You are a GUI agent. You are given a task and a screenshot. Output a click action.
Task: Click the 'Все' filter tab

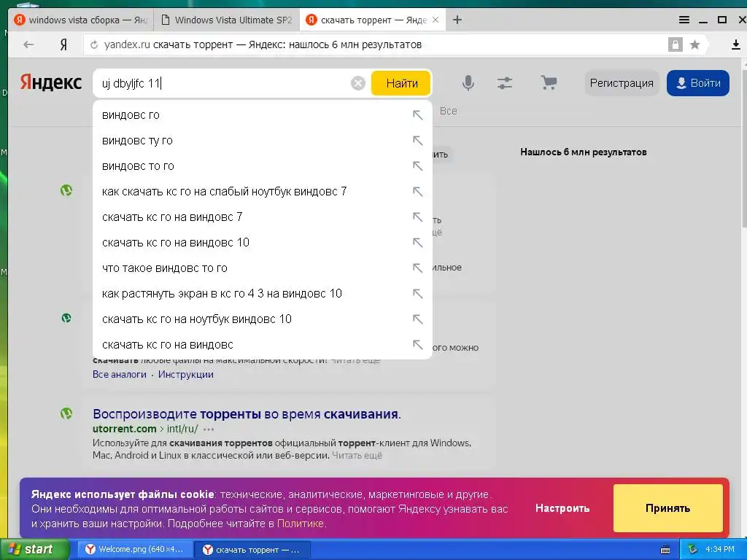(449, 111)
